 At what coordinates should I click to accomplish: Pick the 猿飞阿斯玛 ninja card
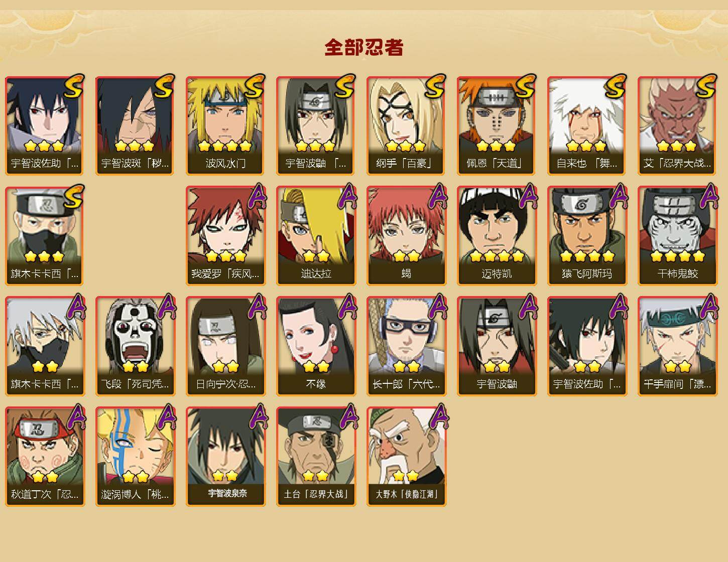587,236
